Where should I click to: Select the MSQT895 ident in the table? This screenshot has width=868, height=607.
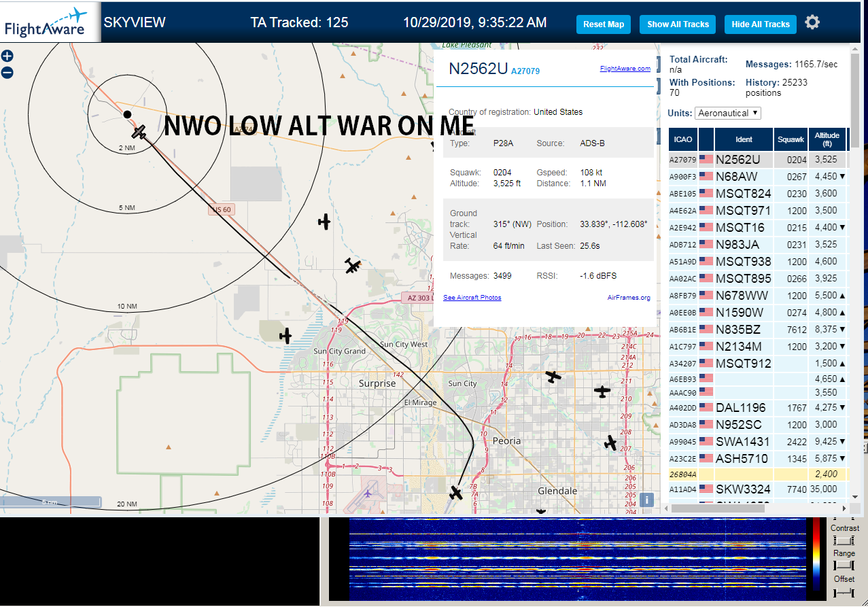coord(743,279)
